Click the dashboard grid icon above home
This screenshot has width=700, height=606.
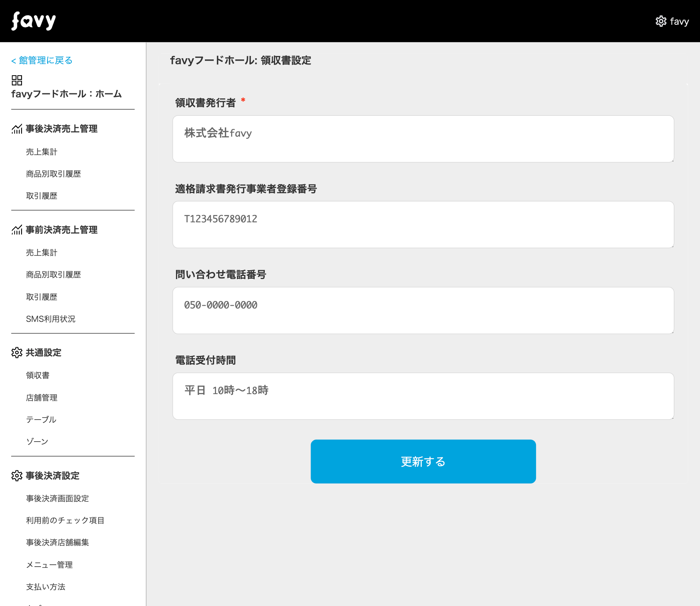17,80
